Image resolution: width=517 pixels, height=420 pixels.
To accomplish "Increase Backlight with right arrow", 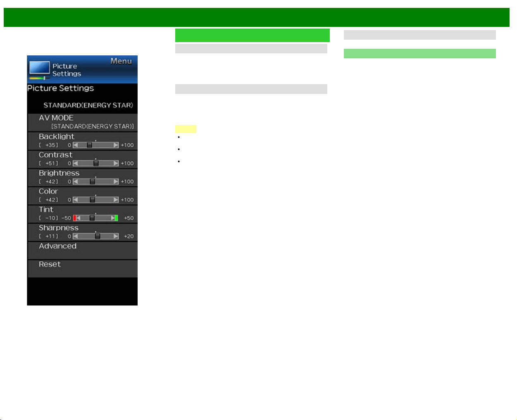I will pyautogui.click(x=116, y=145).
